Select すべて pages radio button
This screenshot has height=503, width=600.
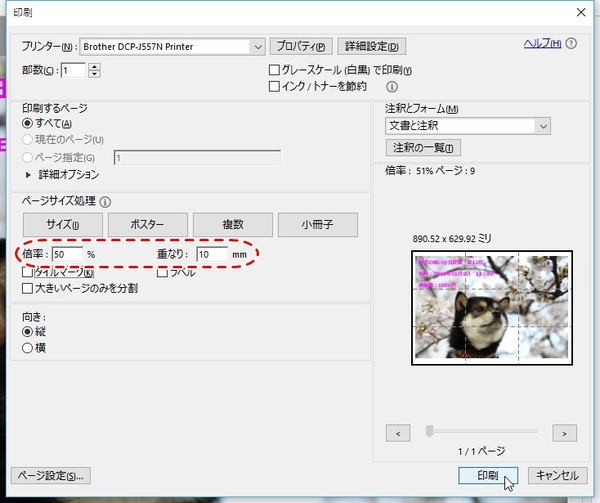click(27, 124)
